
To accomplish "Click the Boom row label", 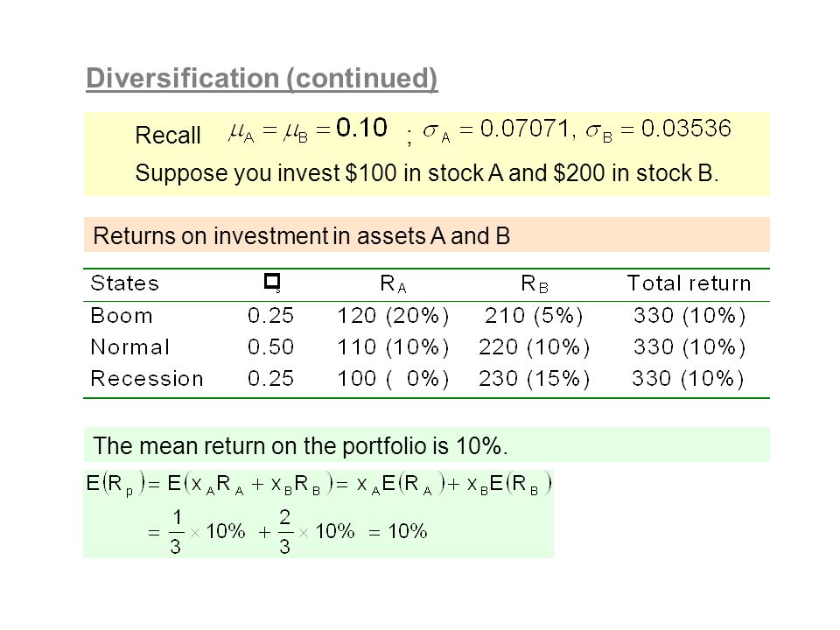I will pos(122,316).
